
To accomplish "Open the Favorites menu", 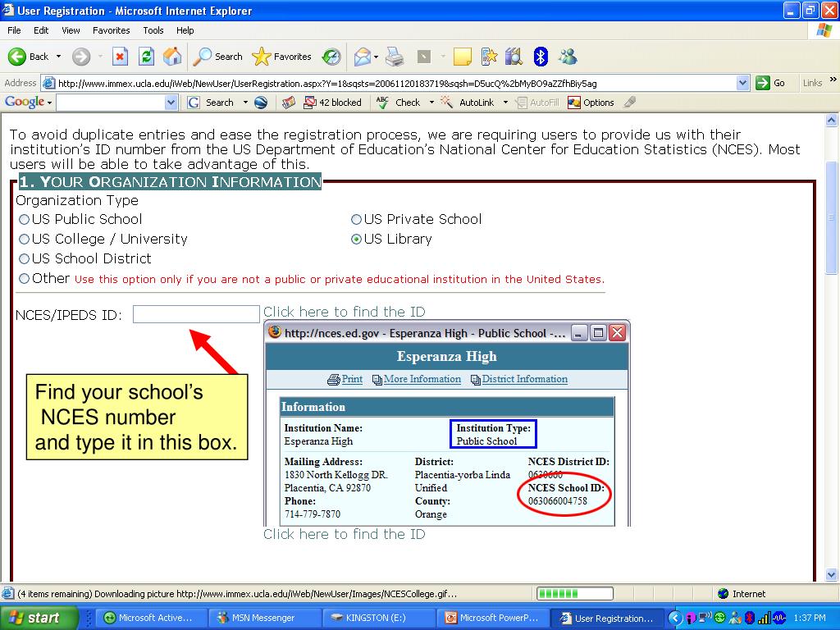I will pyautogui.click(x=112, y=30).
